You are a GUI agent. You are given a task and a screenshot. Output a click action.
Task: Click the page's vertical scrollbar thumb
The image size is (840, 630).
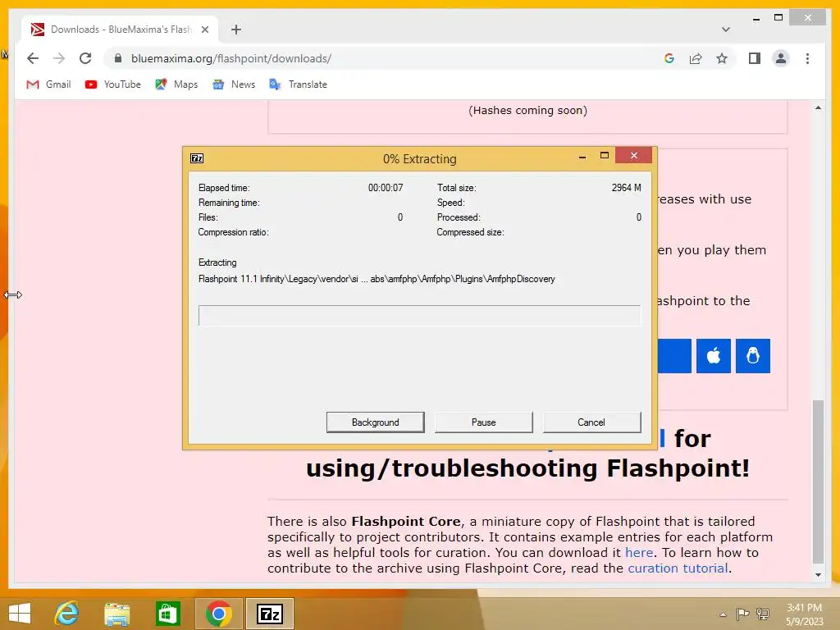pos(818,481)
